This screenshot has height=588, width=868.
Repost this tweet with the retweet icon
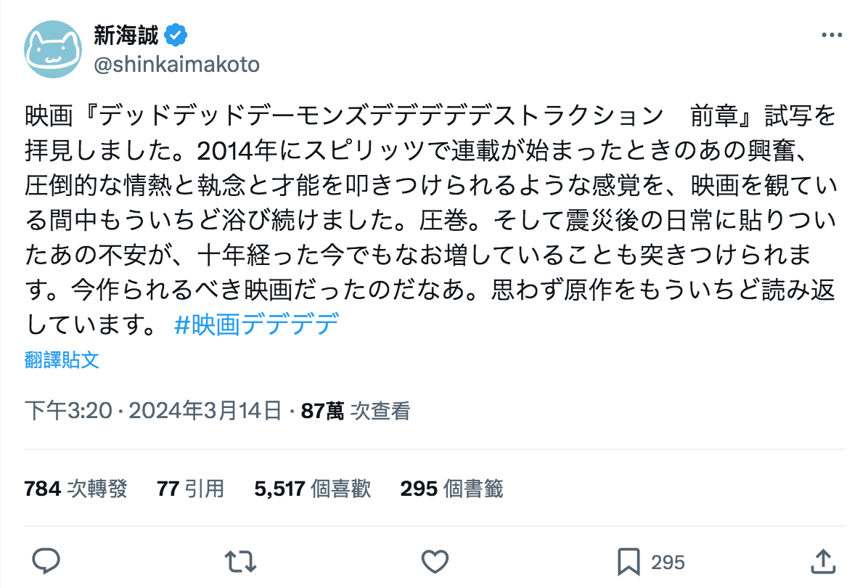(x=239, y=562)
